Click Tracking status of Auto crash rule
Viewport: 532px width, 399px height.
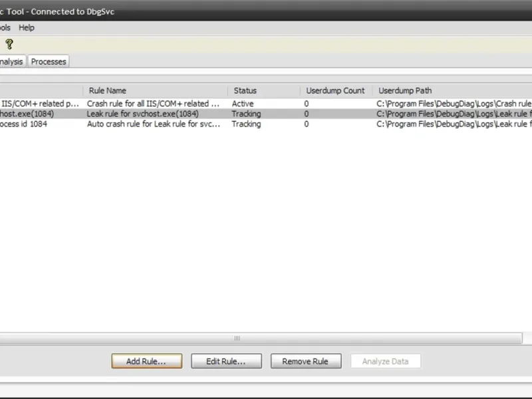coord(246,124)
